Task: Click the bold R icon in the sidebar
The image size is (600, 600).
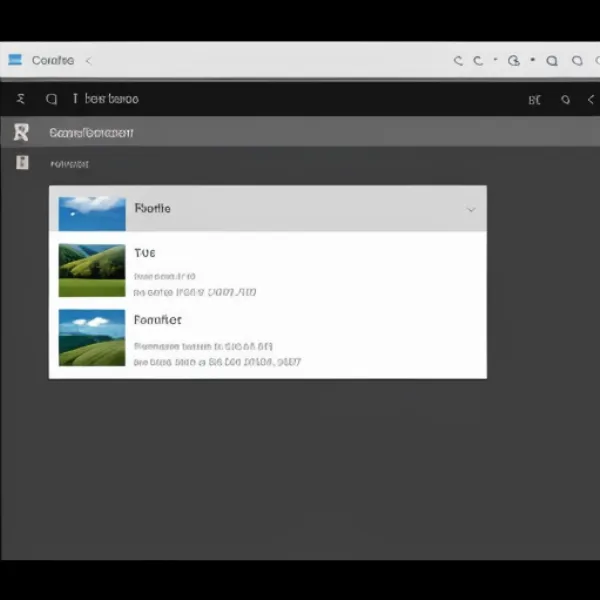Action: [21, 132]
